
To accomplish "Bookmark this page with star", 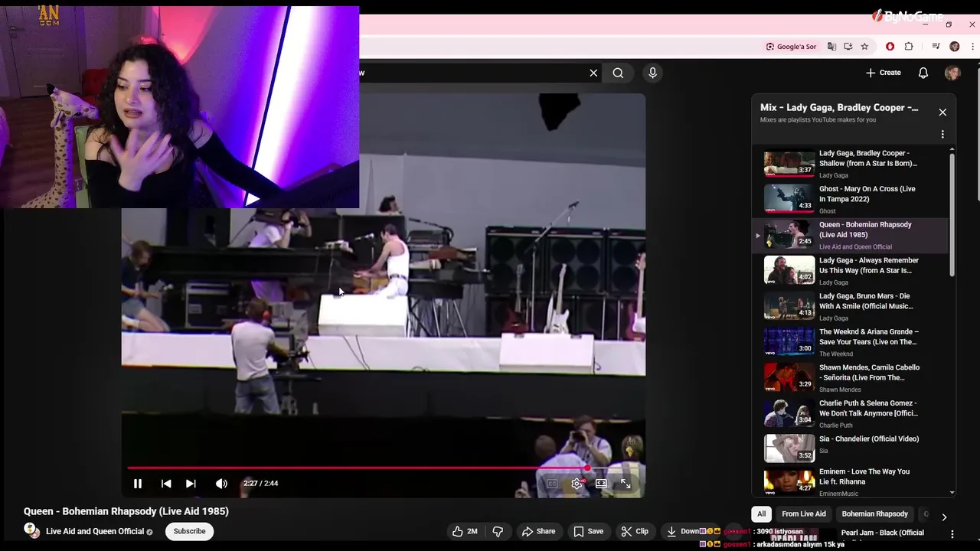I will [864, 47].
